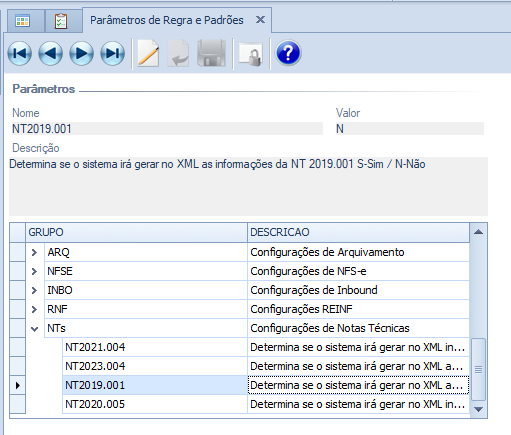Jump to last record navigation button

tap(113, 53)
